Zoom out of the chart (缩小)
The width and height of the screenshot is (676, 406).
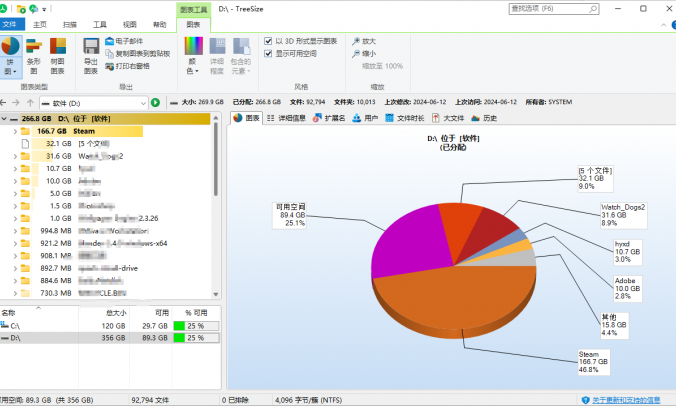point(363,53)
